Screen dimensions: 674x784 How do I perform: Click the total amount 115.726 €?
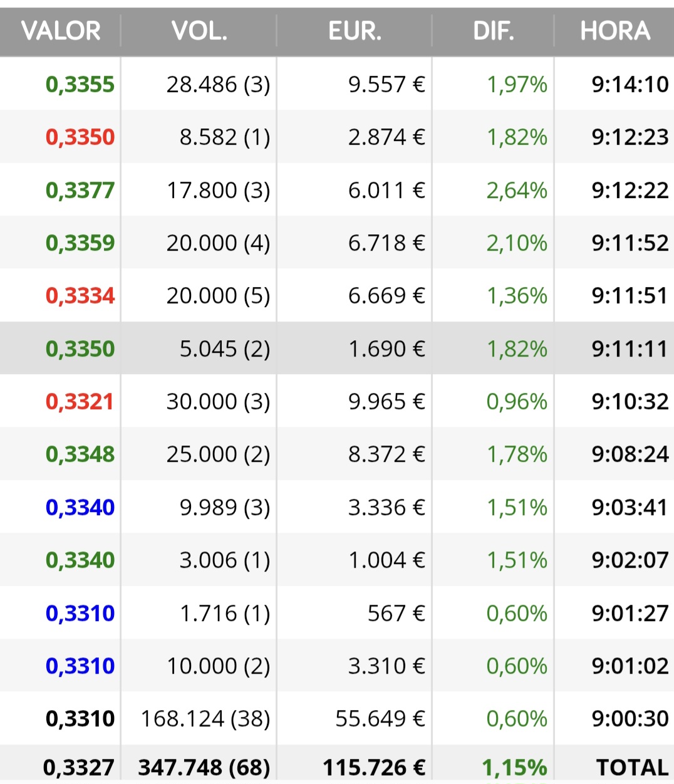[x=374, y=767]
